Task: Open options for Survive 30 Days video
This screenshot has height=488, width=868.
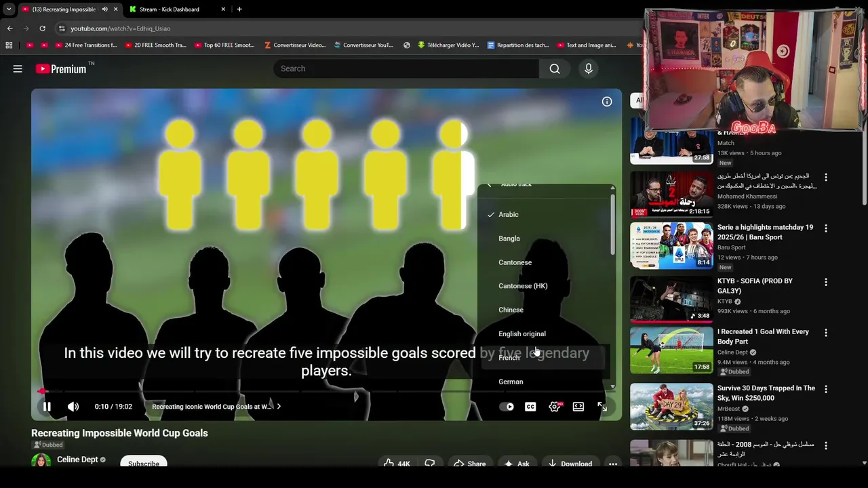Action: click(x=825, y=389)
